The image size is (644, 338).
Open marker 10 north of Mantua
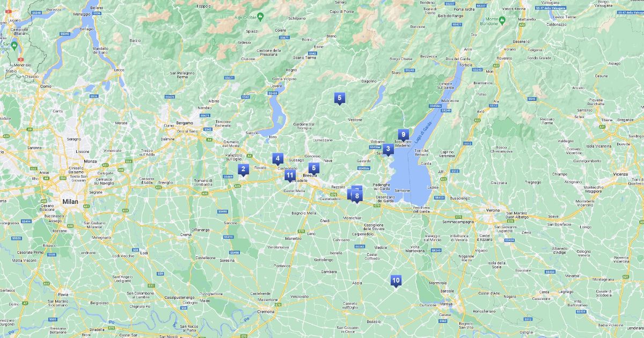[396, 281]
